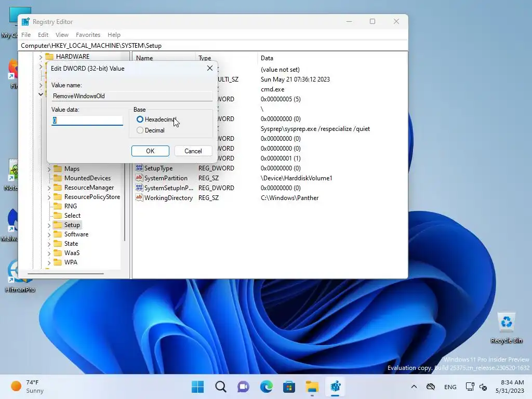Cancel the Edit DWORD dialog
This screenshot has height=399, width=532.
193,151
